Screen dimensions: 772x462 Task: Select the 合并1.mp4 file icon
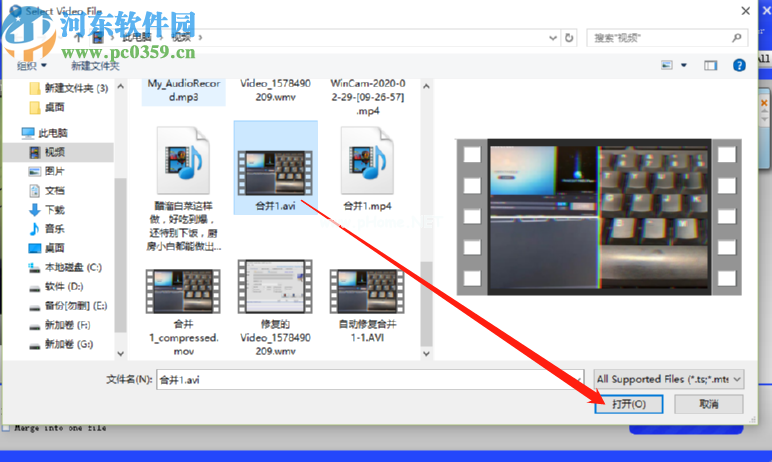367,160
